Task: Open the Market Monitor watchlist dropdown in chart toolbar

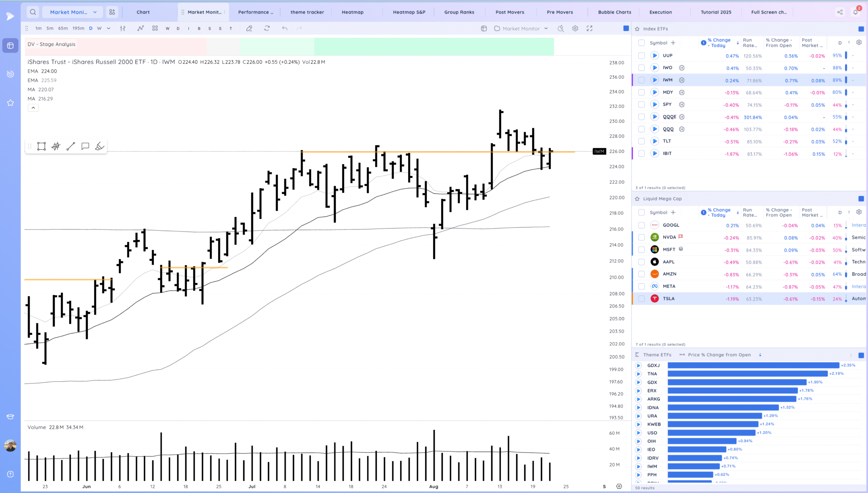Action: pos(521,28)
